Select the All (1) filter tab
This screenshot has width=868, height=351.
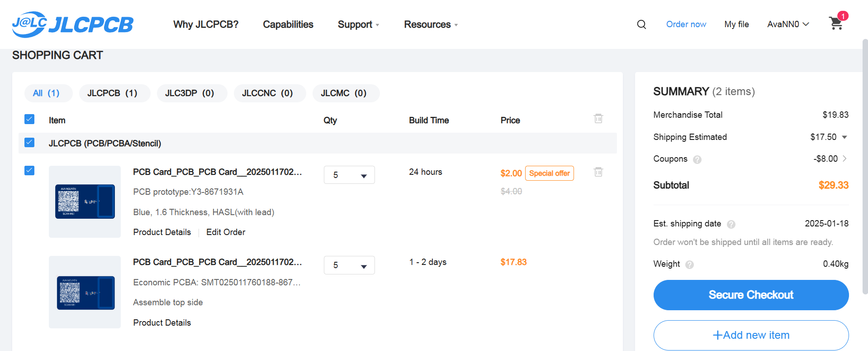click(x=48, y=93)
